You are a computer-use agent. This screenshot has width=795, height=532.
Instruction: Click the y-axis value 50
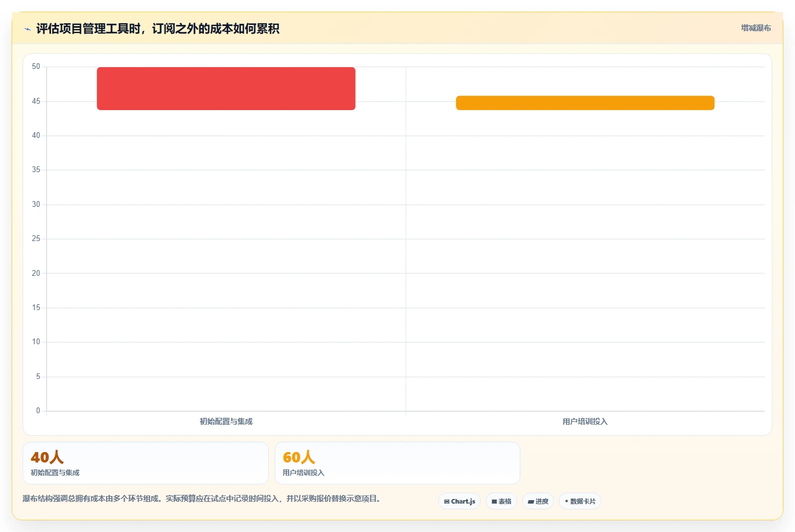tap(36, 67)
